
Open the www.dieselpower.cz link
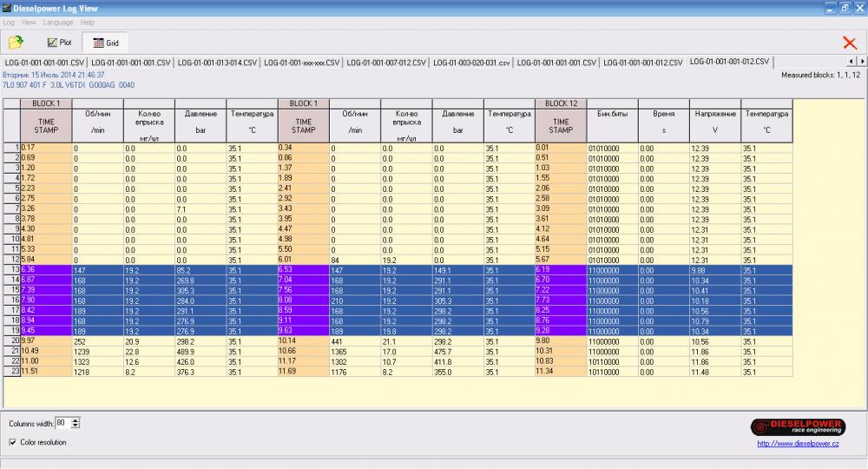(x=796, y=443)
